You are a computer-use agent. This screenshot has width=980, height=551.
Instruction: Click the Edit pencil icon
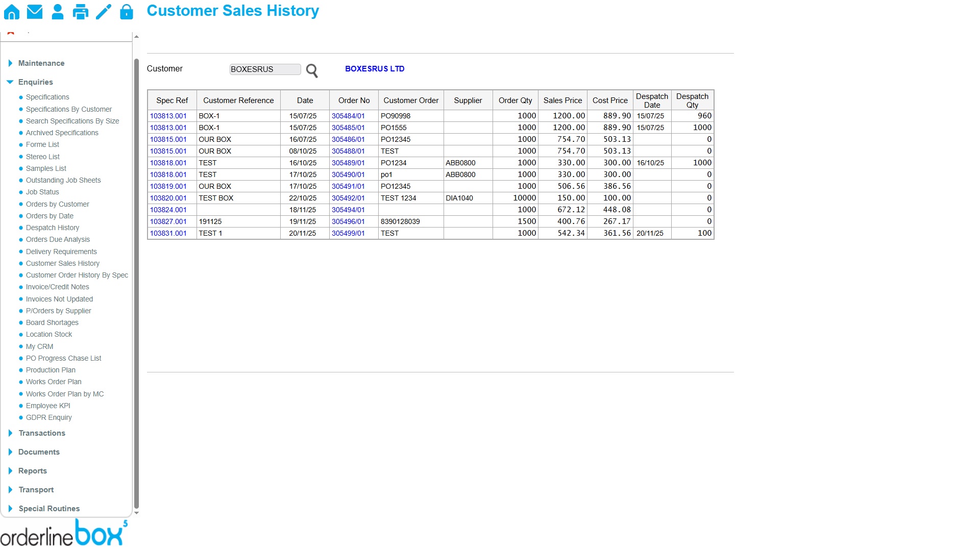click(104, 11)
